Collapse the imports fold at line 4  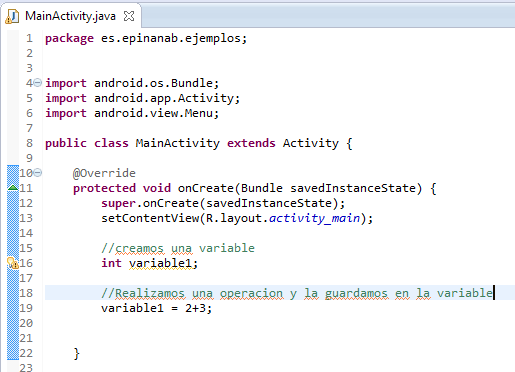point(38,82)
